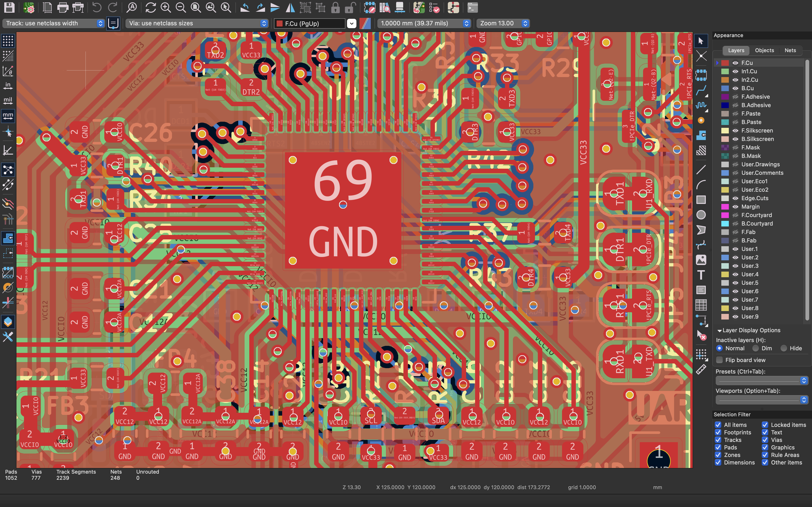Switch to the Nets tab

tap(790, 50)
